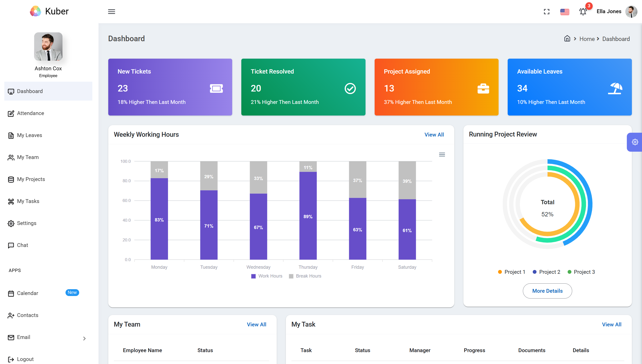Toggle the hamburger sidebar menu icon
Image resolution: width=642 pixels, height=364 pixels.
point(112,12)
